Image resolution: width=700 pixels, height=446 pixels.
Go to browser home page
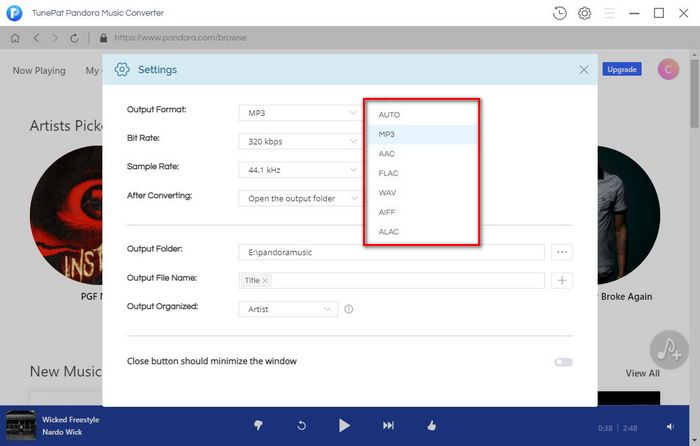pos(15,38)
